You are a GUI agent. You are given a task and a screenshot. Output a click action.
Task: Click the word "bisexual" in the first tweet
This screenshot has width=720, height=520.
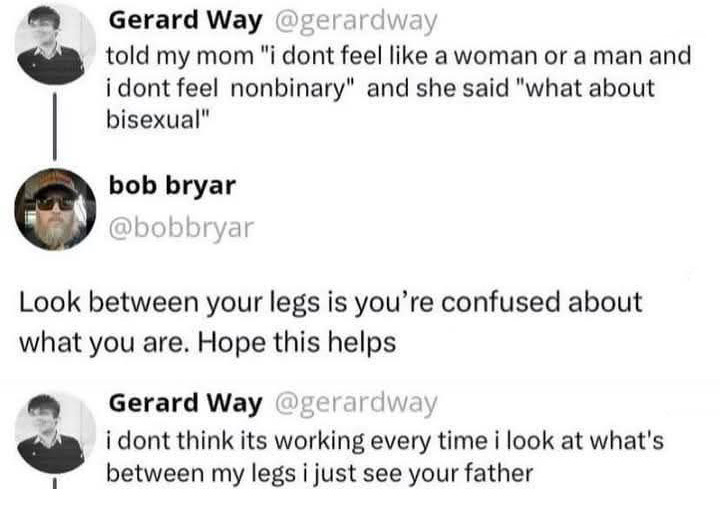[x=152, y=120]
